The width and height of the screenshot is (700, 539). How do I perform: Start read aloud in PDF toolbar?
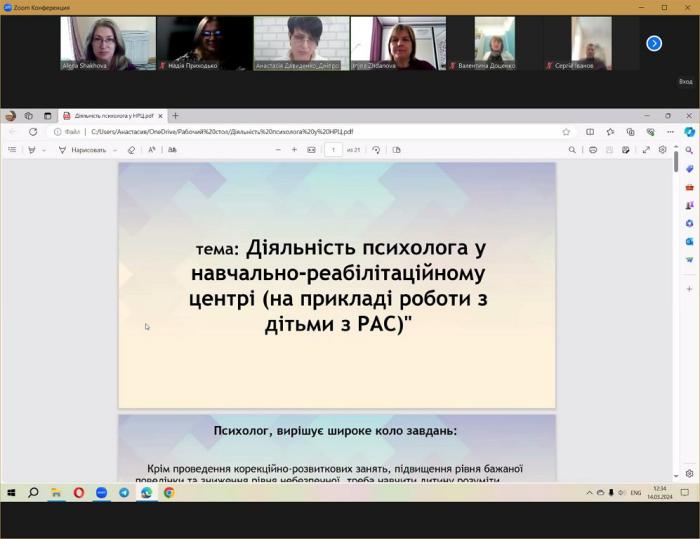click(152, 150)
